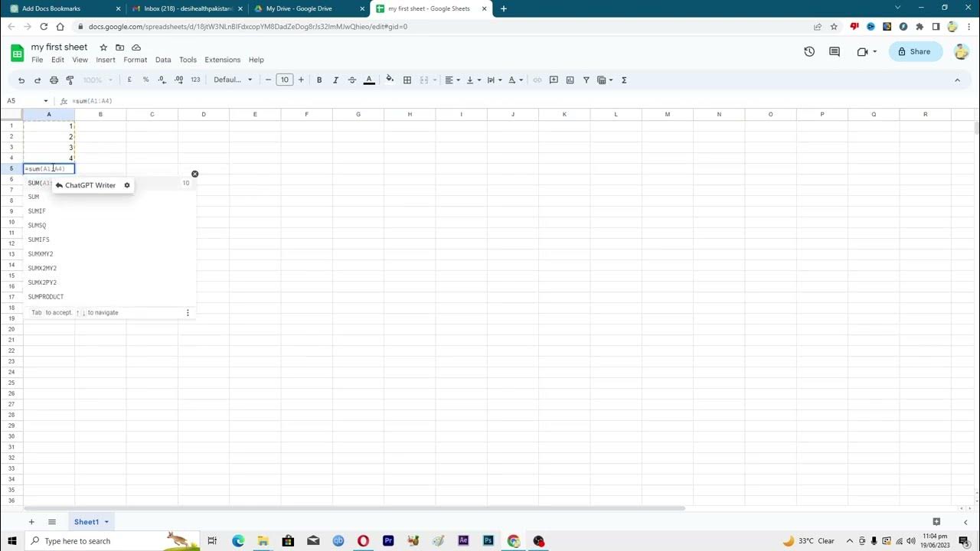980x551 pixels.
Task: Click the document status cloud icon
Action: [136, 47]
